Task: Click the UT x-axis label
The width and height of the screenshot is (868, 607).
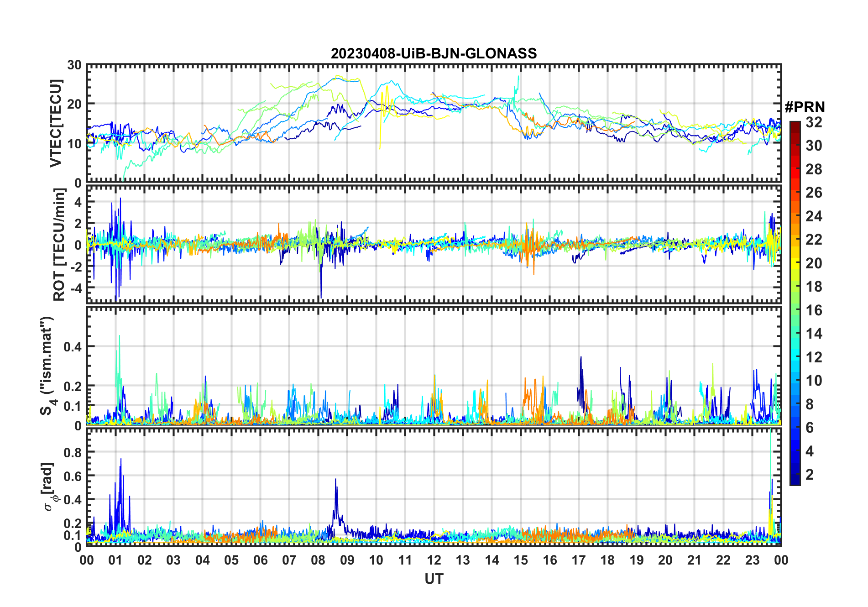Action: pyautogui.click(x=434, y=579)
